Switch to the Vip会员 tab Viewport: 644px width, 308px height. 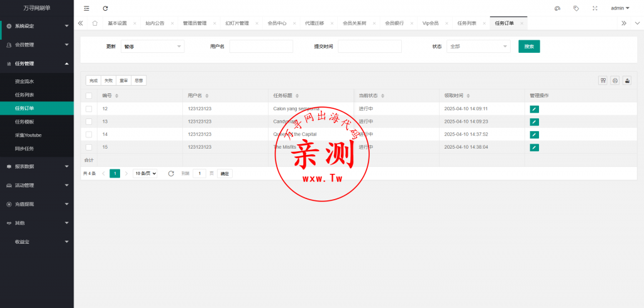pyautogui.click(x=430, y=23)
